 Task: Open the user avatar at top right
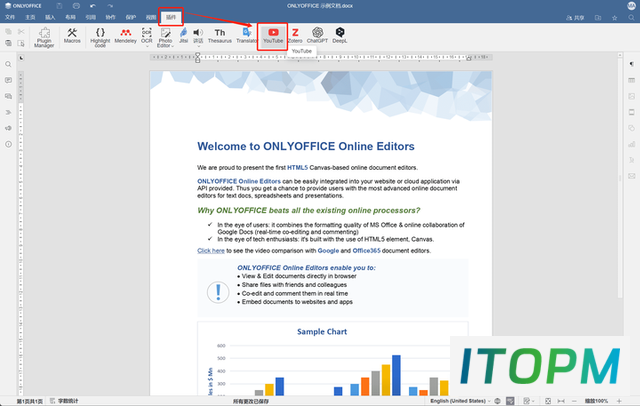click(x=631, y=6)
